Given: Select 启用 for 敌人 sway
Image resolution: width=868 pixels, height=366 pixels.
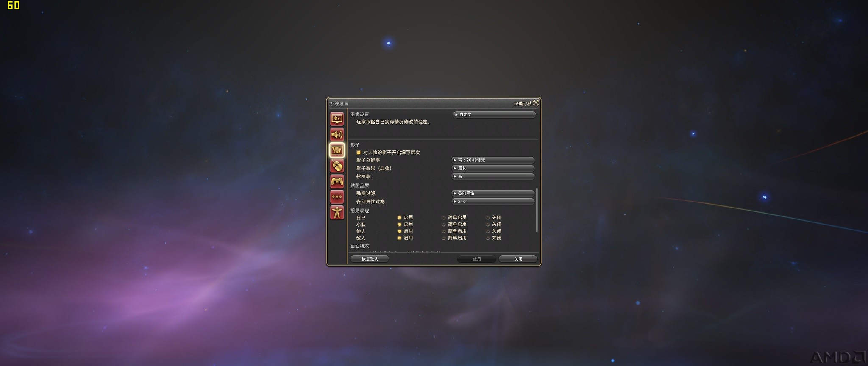Looking at the screenshot, I should click(x=399, y=238).
